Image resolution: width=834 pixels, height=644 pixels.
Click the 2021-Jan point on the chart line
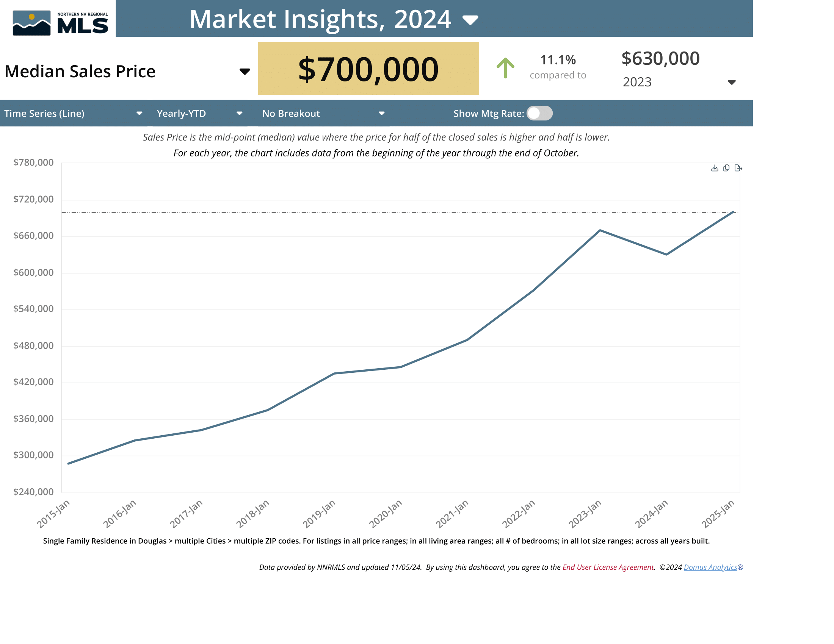(467, 339)
